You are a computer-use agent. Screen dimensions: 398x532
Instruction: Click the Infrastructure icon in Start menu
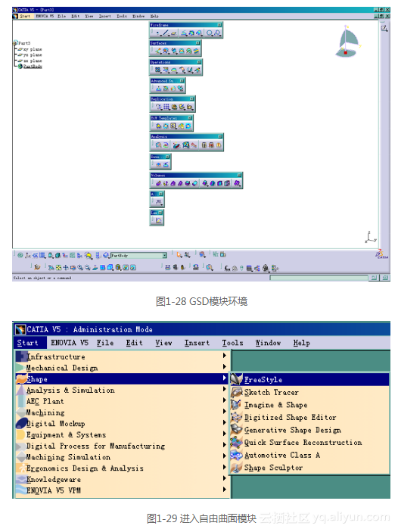(21, 356)
